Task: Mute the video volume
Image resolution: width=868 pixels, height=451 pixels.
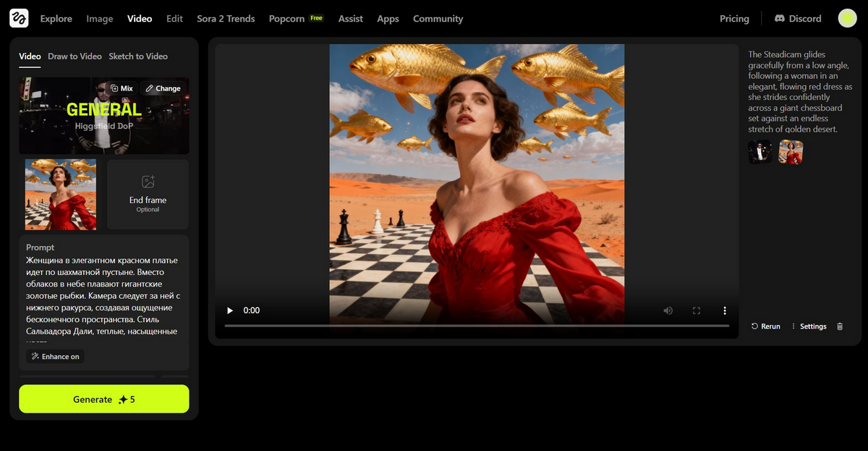Action: coord(668,311)
